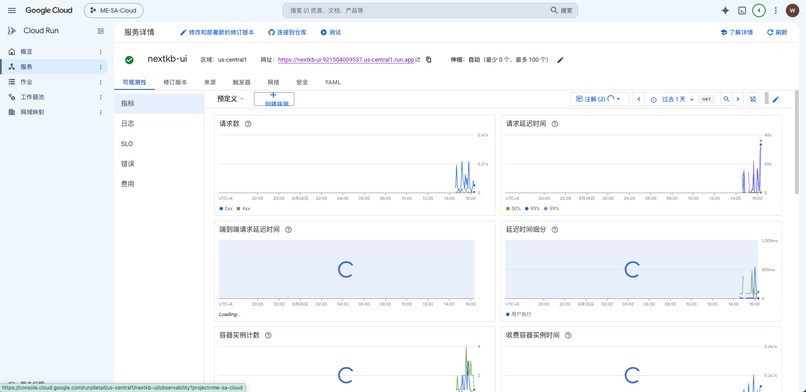Open the nextkb-ui service URL link
The image size is (806, 392).
346,60
